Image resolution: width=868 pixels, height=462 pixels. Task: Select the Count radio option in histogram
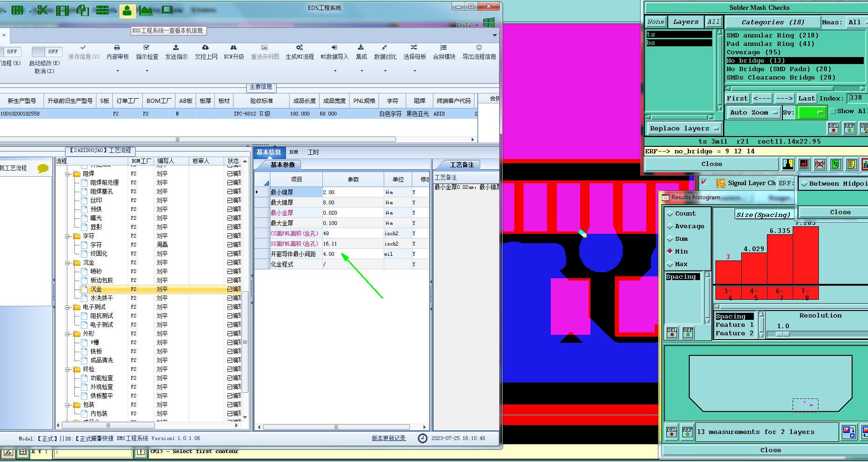pyautogui.click(x=670, y=214)
